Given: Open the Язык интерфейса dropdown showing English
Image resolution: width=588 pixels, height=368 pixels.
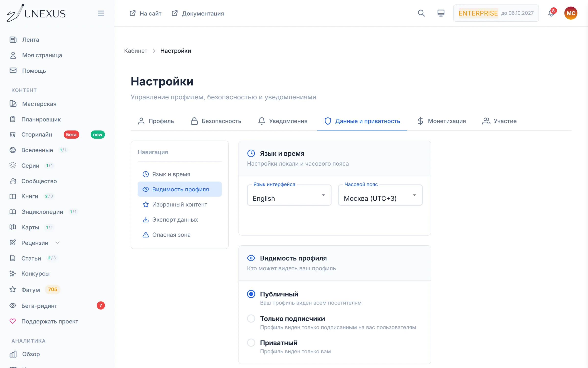Looking at the screenshot, I should pos(289,195).
